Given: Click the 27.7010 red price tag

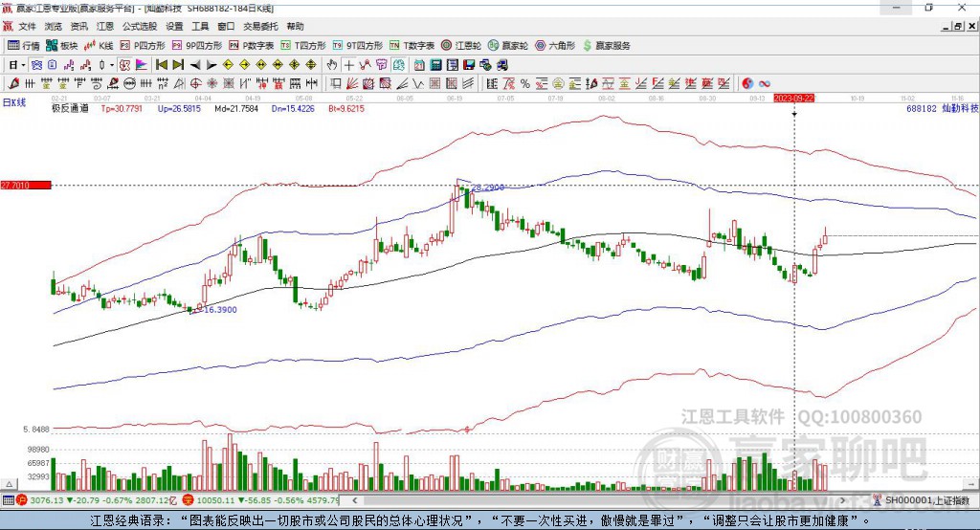Looking at the screenshot, I should click(x=26, y=185).
